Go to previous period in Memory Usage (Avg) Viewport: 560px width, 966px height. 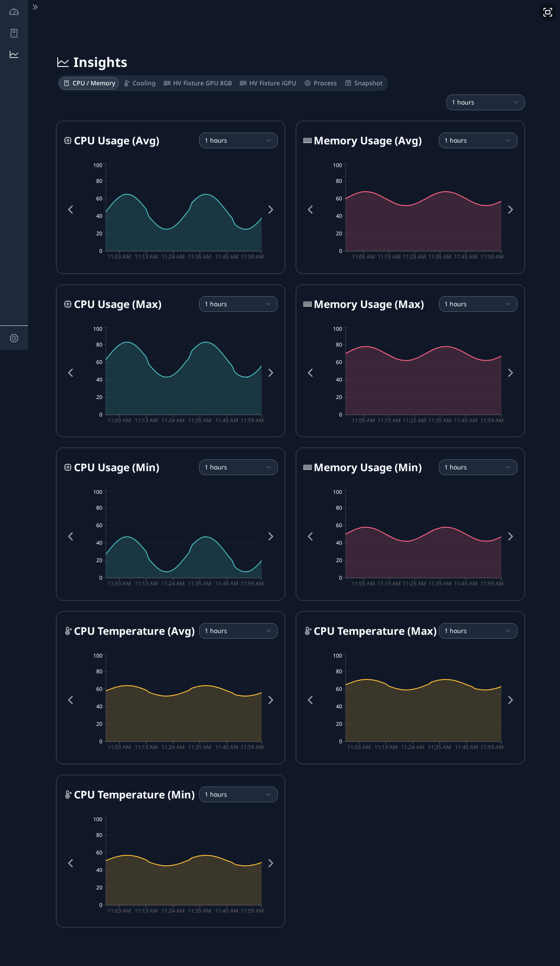tap(310, 210)
